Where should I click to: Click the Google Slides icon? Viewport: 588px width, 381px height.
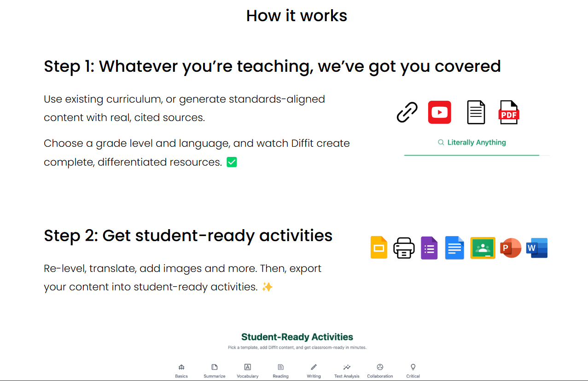[379, 248]
